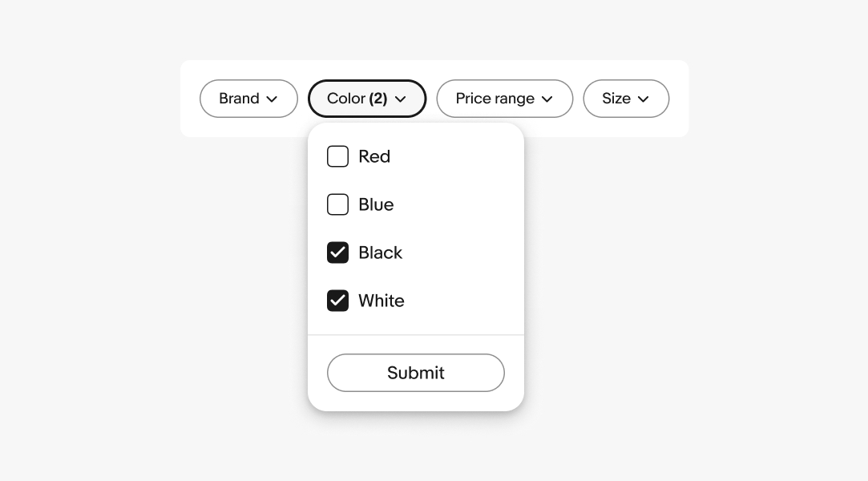Click the Black option label text
This screenshot has height=481, width=868.
coord(380,253)
